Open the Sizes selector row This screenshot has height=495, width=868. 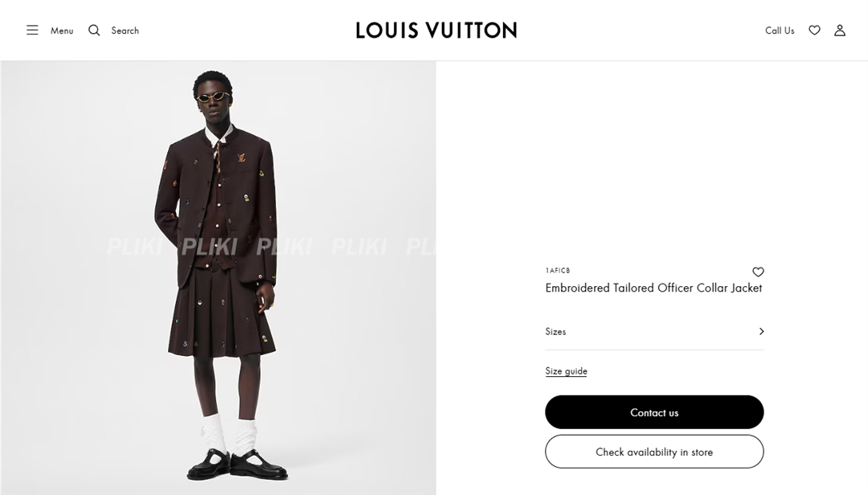tap(654, 332)
